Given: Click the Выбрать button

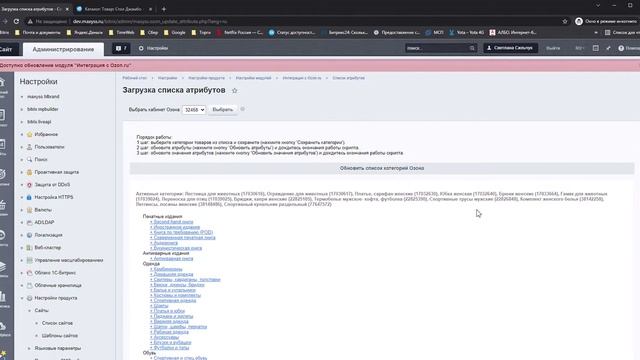Looking at the screenshot, I should click(222, 110).
